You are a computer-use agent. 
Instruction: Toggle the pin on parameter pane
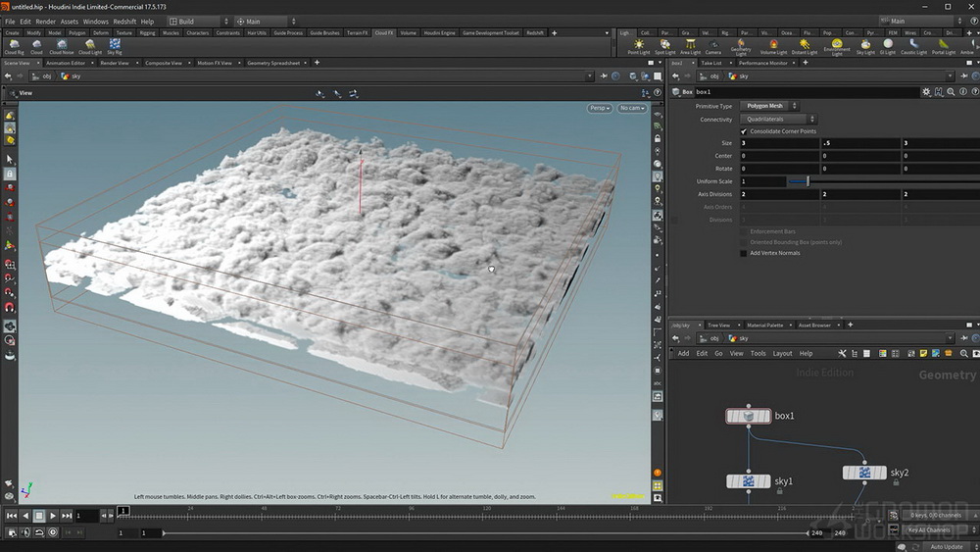964,75
